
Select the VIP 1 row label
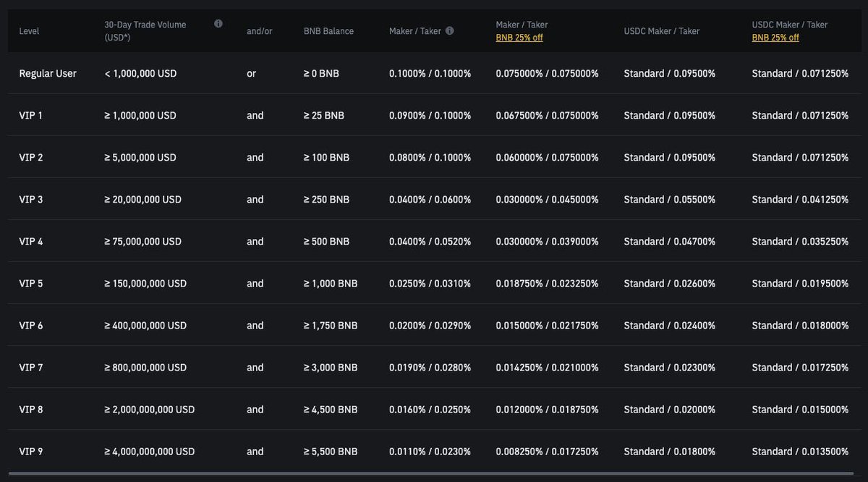click(x=31, y=115)
